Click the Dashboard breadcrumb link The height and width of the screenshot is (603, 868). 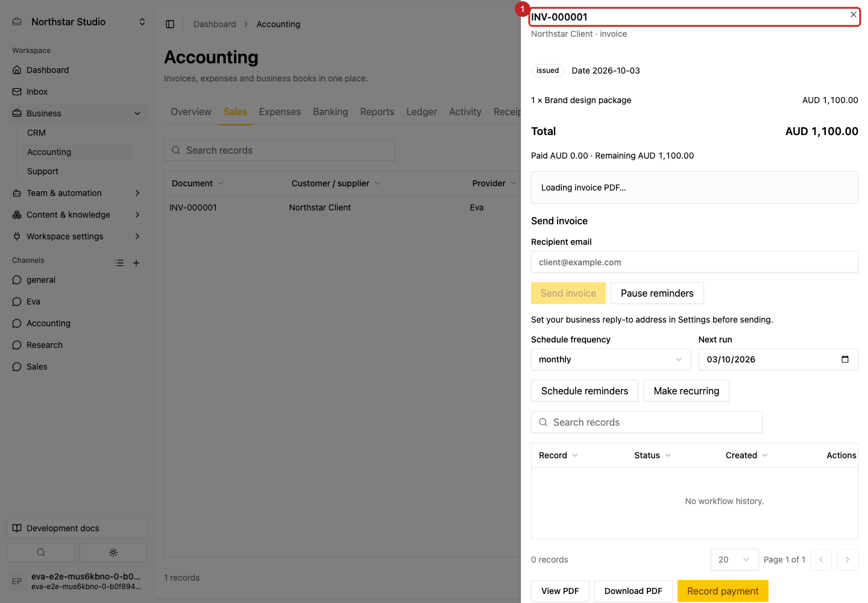[x=215, y=24]
